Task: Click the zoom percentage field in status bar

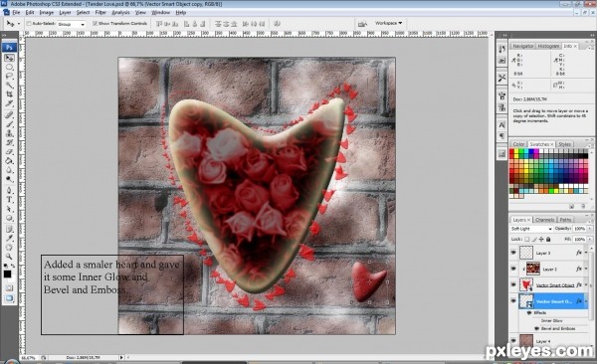Action: click(x=30, y=357)
